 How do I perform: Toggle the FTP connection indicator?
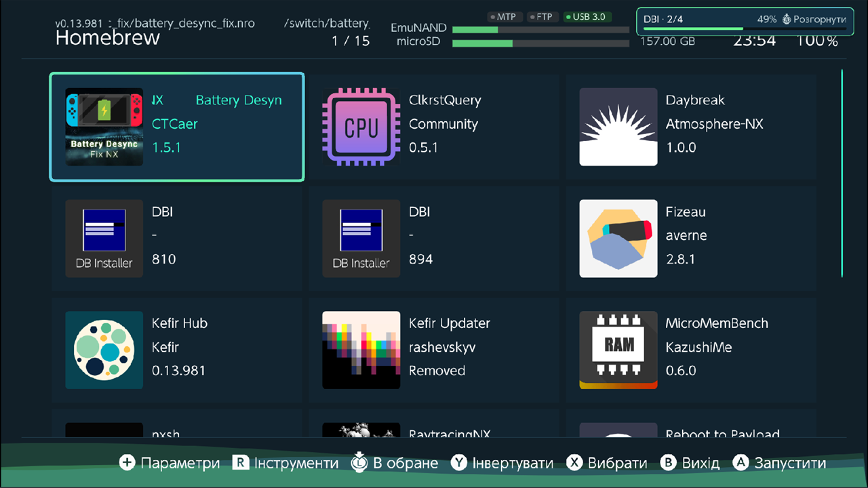541,16
